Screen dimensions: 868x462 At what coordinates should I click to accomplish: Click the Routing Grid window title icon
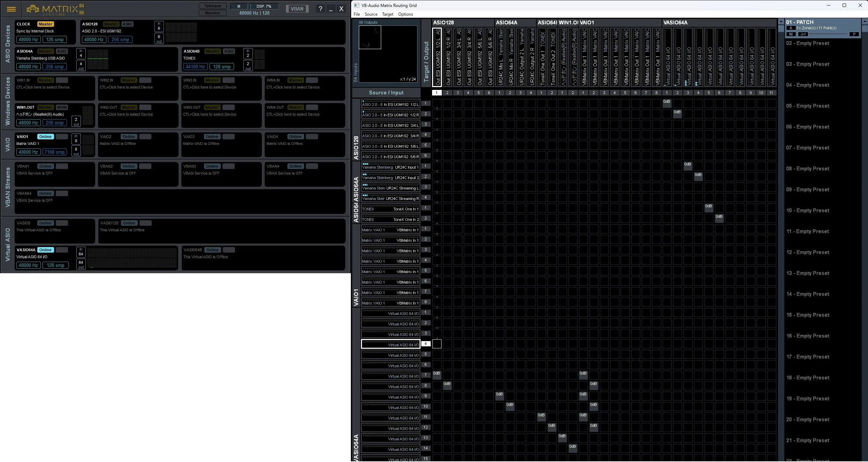pyautogui.click(x=356, y=5)
